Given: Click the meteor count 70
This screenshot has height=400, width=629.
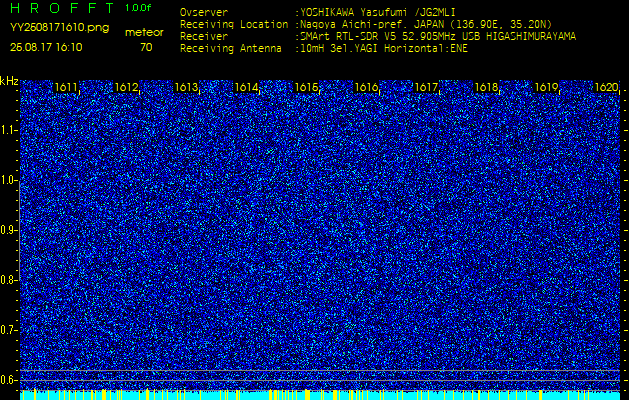Looking at the screenshot, I should pos(146,47).
